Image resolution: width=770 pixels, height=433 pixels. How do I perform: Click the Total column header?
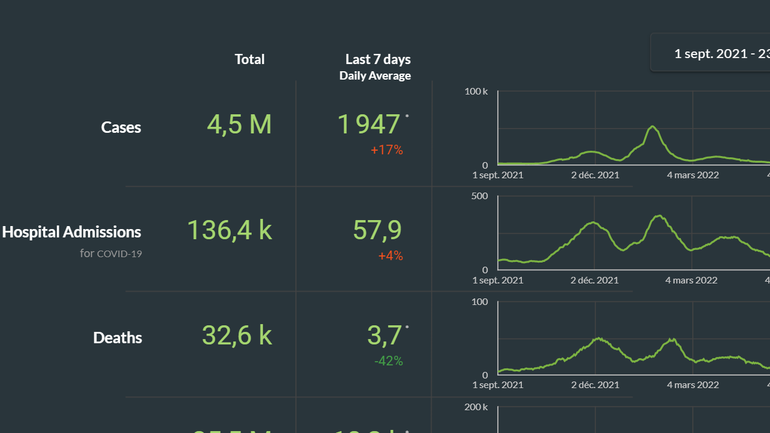(249, 59)
